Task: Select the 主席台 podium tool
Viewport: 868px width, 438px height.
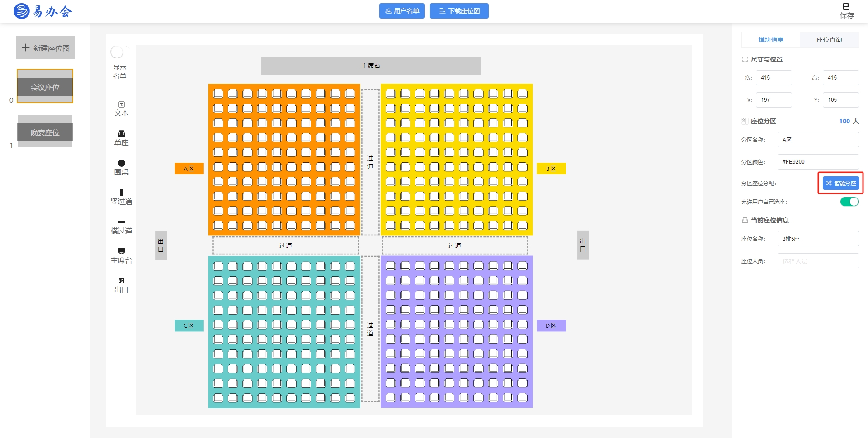Action: [x=121, y=256]
